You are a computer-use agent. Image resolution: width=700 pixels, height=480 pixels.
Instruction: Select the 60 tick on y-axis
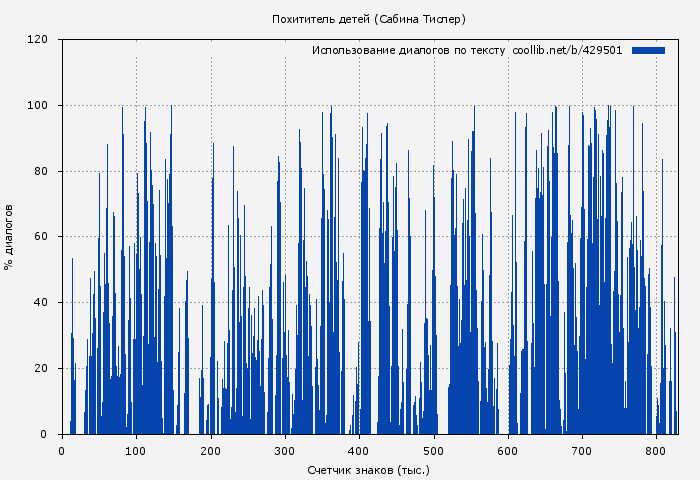click(x=41, y=237)
